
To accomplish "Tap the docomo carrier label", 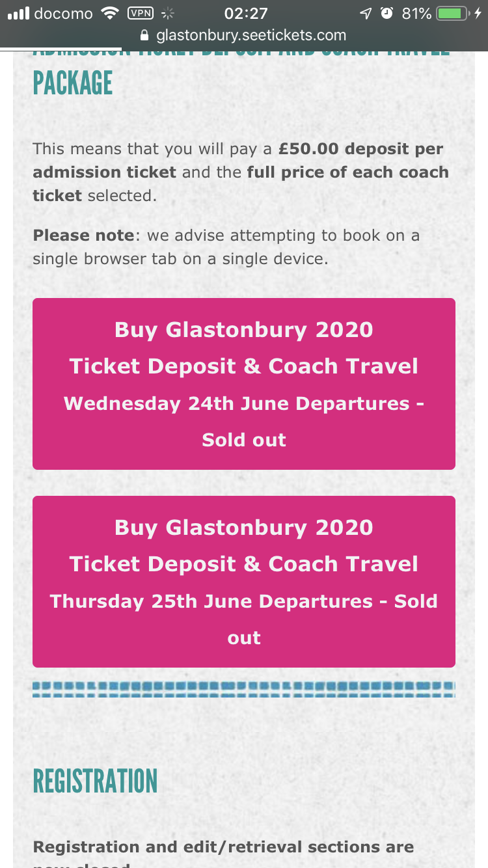I will click(x=63, y=13).
